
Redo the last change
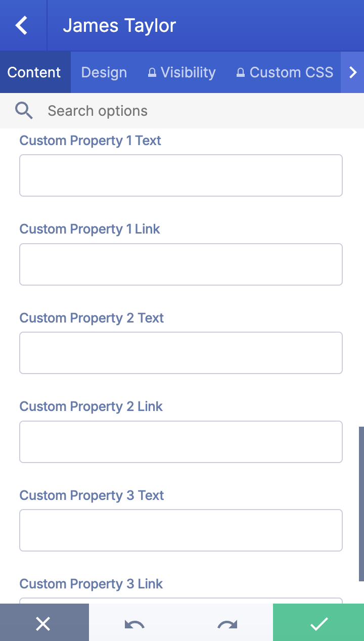coord(226,624)
